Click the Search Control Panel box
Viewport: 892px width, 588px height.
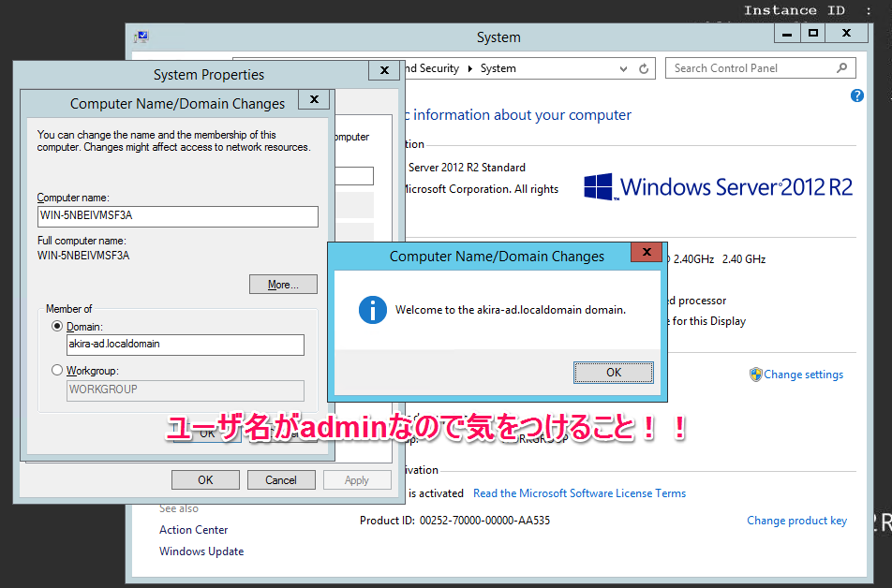pos(750,68)
